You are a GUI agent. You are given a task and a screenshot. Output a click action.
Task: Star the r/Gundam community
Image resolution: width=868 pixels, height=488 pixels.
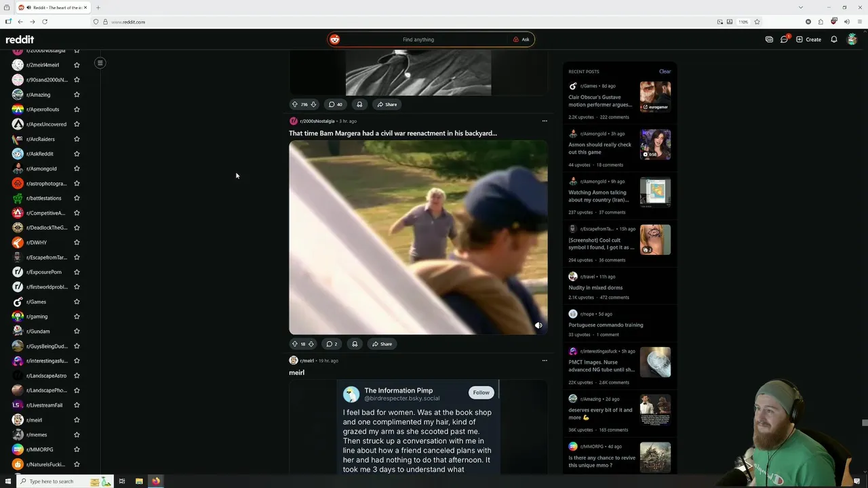point(77,331)
